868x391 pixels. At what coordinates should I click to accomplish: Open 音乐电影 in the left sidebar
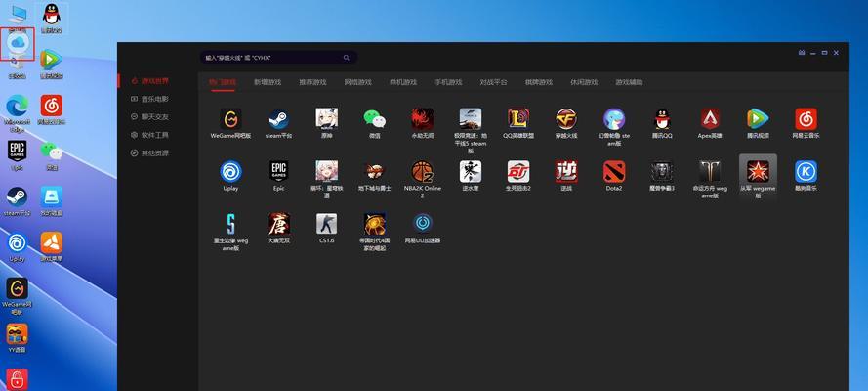(x=150, y=99)
